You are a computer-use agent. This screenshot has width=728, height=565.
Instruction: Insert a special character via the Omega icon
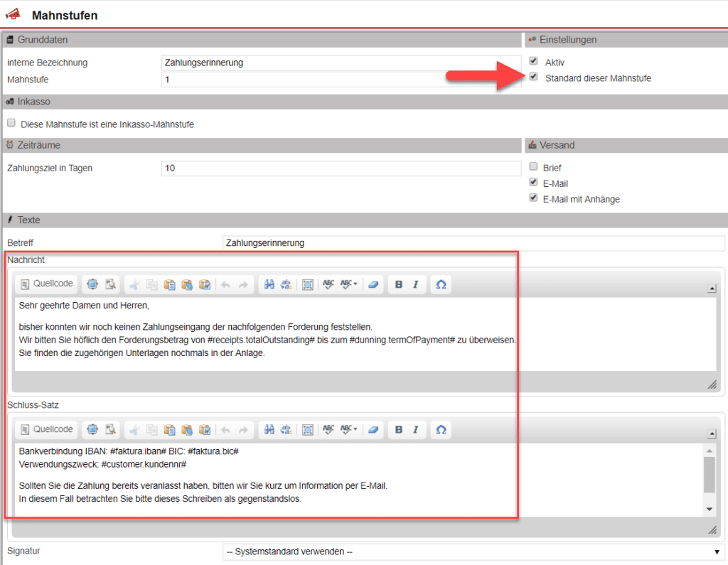coord(441,284)
